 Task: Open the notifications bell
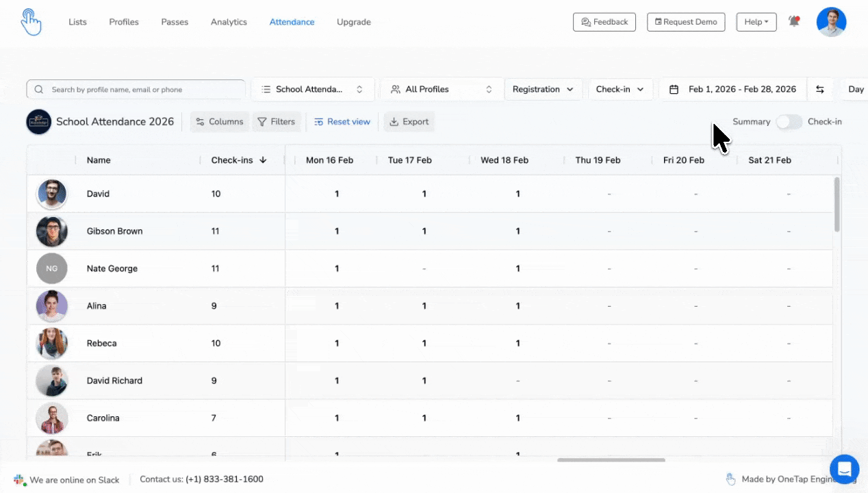(794, 22)
